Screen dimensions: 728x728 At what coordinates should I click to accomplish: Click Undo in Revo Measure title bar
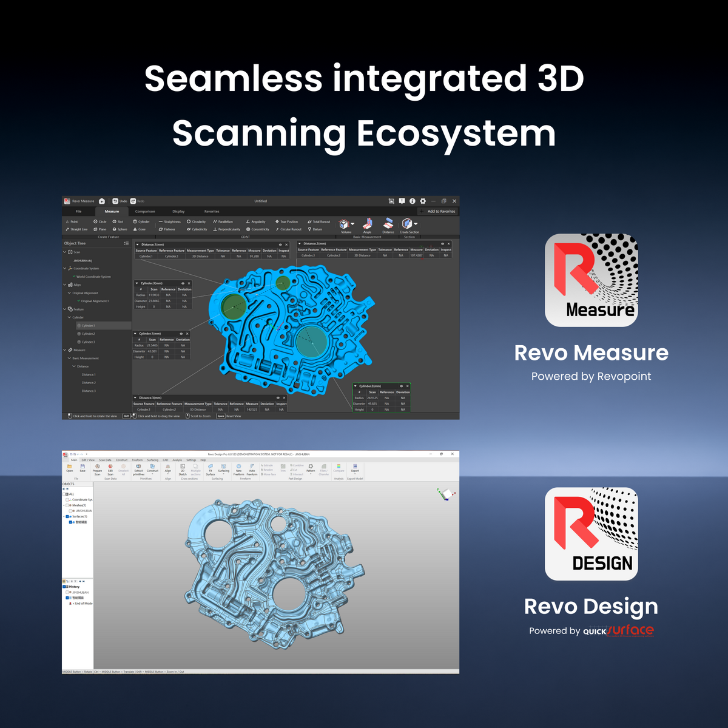(x=120, y=201)
